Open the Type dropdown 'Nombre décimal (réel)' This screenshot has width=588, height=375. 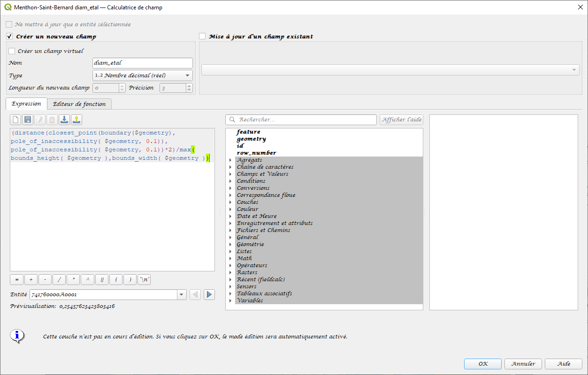click(x=143, y=75)
